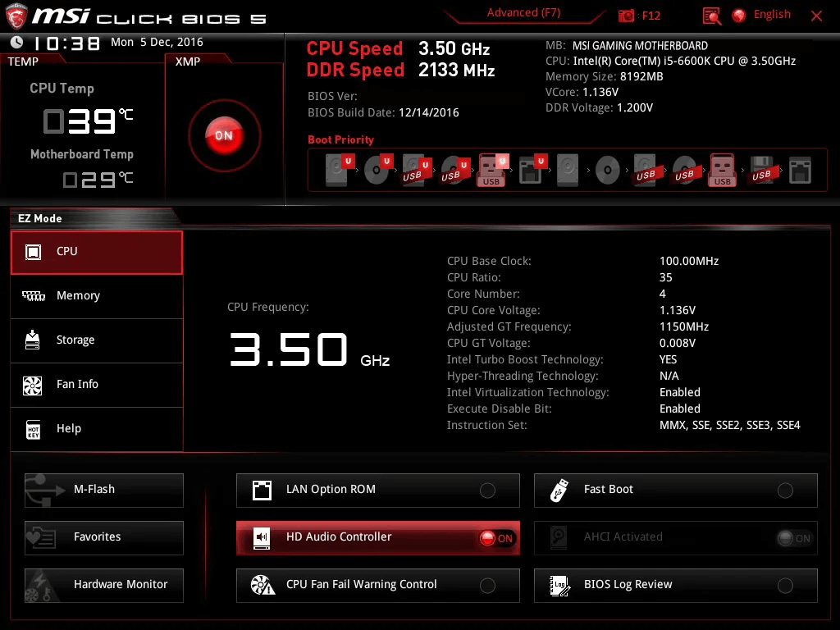840x630 pixels.
Task: Click the Hardware Monitor icon
Action: pos(41,585)
